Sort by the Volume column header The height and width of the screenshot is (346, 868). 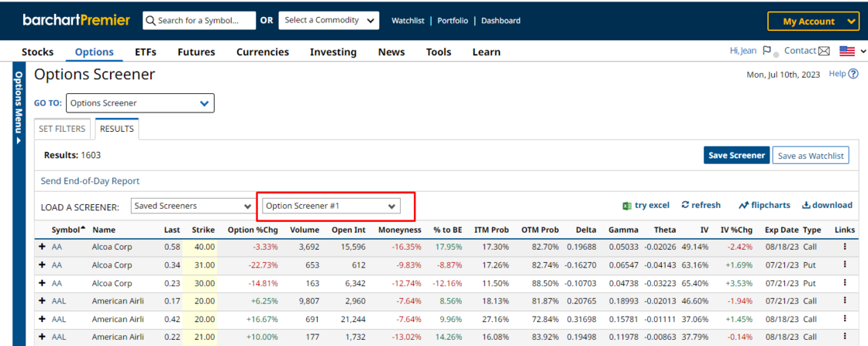(305, 230)
